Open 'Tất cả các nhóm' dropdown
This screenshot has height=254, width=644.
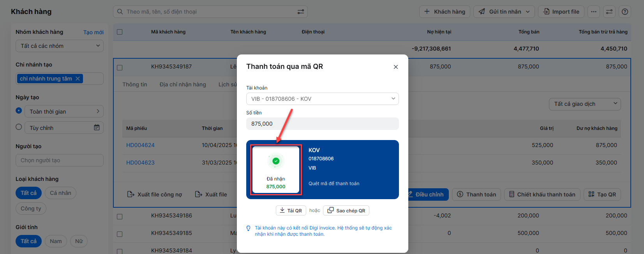click(x=60, y=46)
